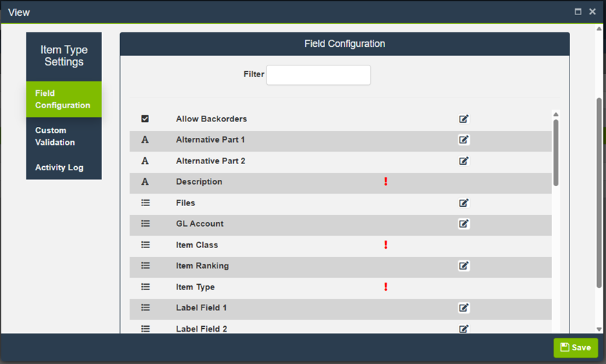Toggle the Allow Backorders checkbox icon
Screen dimensions: 606x364
pos(145,119)
